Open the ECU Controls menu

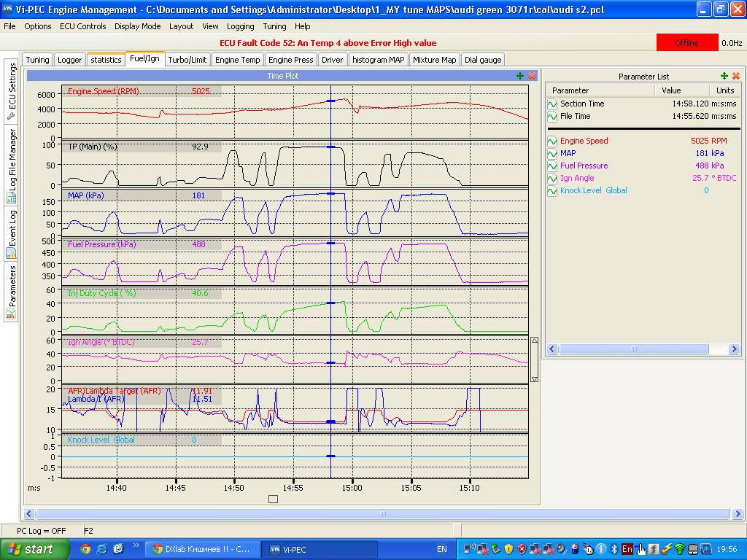(x=82, y=26)
